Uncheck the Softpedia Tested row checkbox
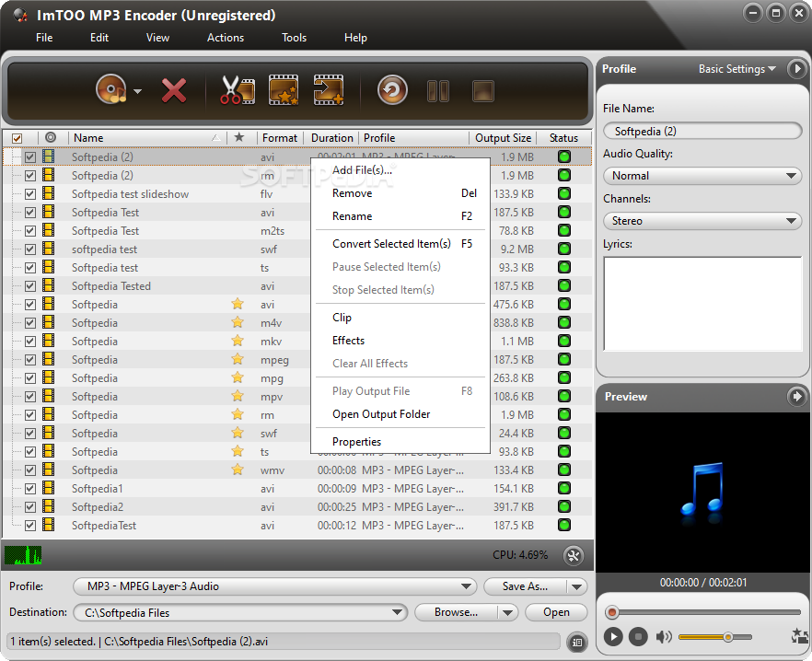 pyautogui.click(x=30, y=286)
